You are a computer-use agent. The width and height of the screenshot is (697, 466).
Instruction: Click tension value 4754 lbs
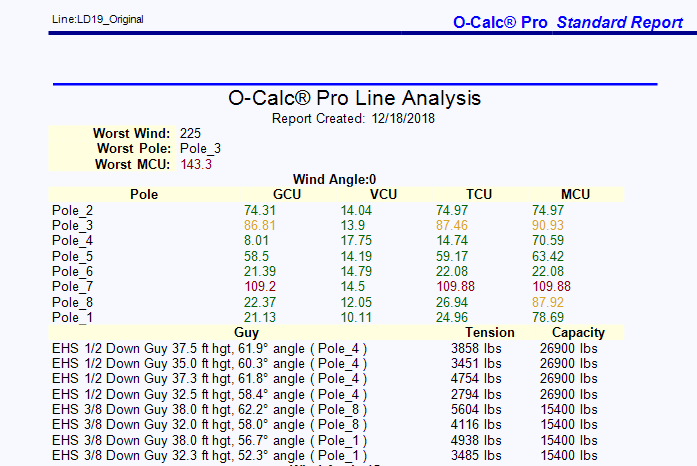click(476, 379)
